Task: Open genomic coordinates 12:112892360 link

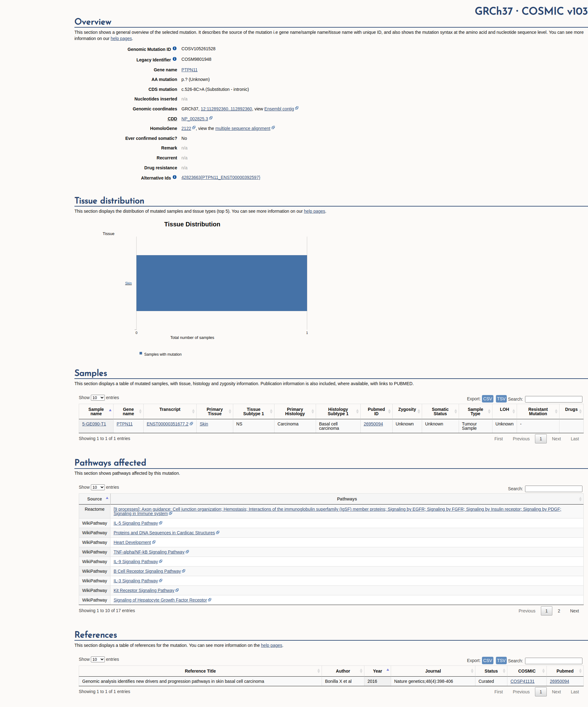Action: [x=226, y=109]
